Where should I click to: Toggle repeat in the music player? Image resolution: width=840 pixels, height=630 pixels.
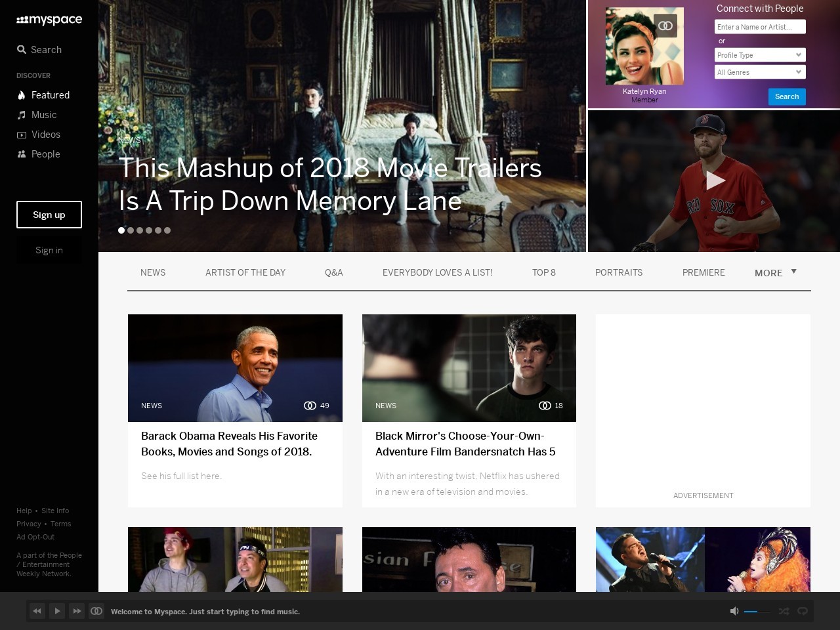click(802, 611)
